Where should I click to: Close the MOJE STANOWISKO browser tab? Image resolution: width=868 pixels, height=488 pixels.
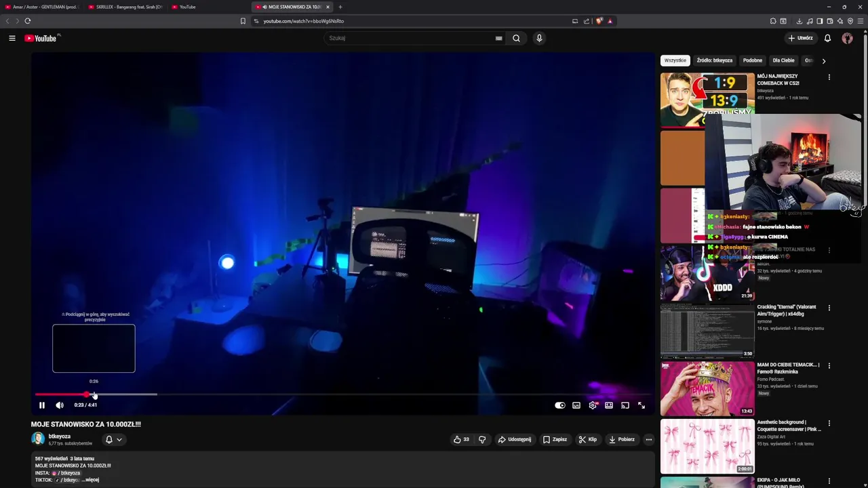pos(328,7)
